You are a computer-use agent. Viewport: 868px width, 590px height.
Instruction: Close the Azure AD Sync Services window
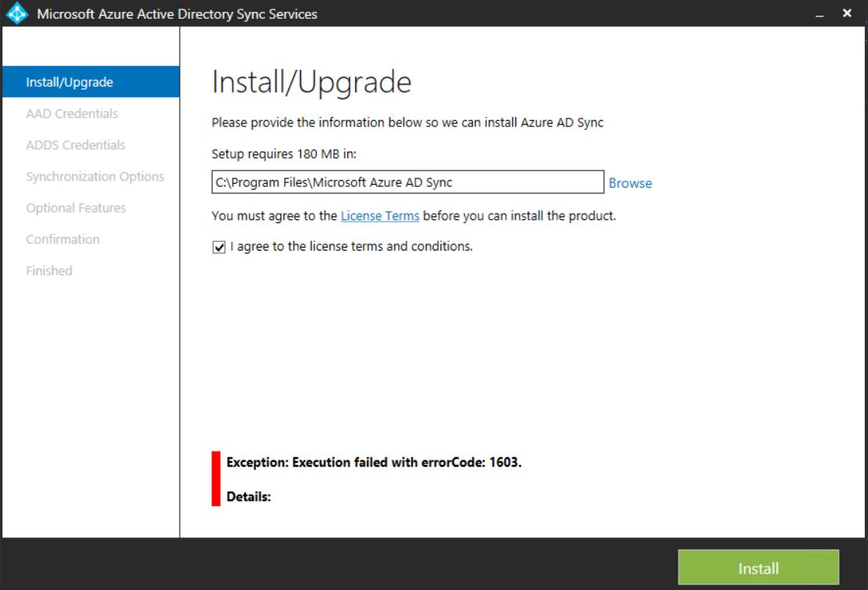[847, 13]
